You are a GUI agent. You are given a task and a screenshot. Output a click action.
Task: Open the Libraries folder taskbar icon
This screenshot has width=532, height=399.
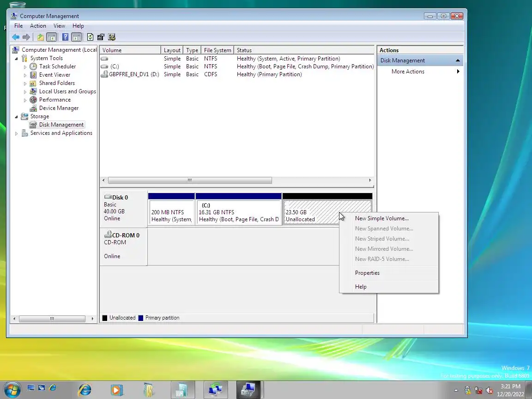click(148, 390)
